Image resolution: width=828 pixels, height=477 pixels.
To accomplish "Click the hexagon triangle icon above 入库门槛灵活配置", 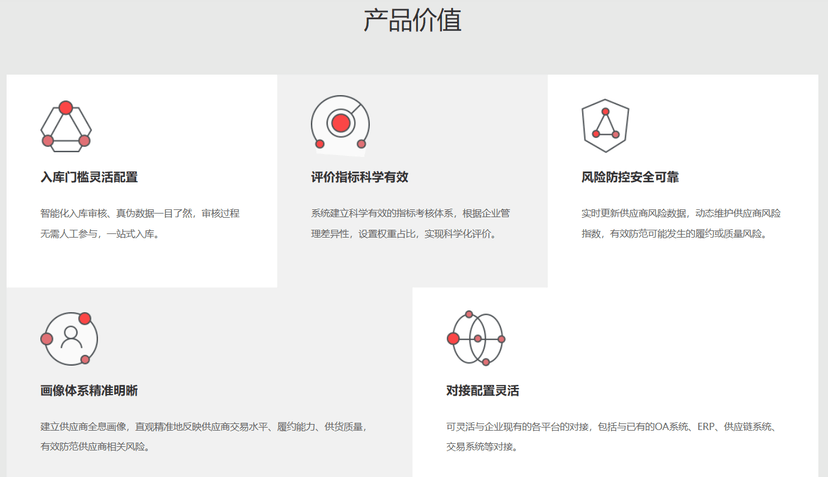I will click(x=66, y=127).
